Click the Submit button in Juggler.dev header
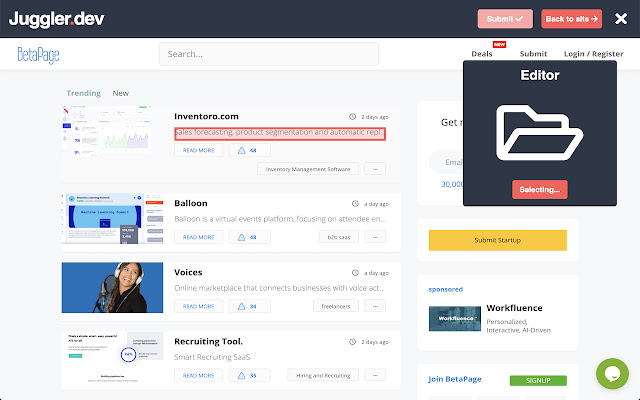 click(505, 19)
